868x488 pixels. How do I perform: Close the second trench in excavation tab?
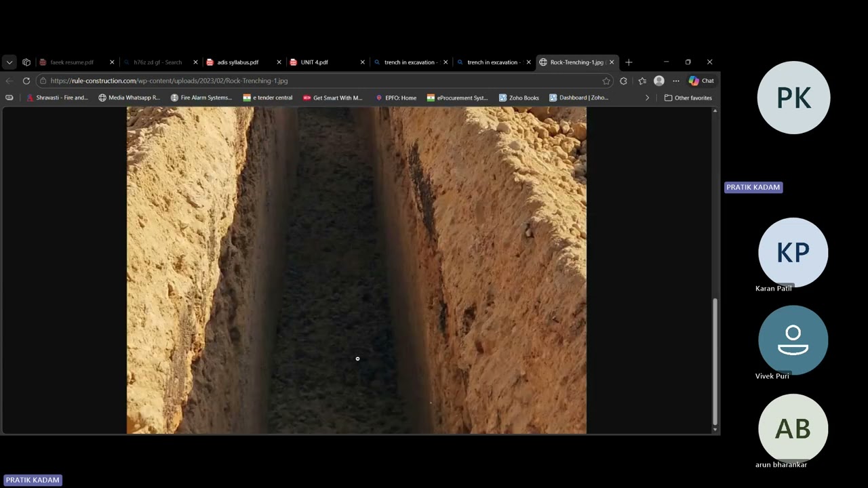(x=528, y=62)
